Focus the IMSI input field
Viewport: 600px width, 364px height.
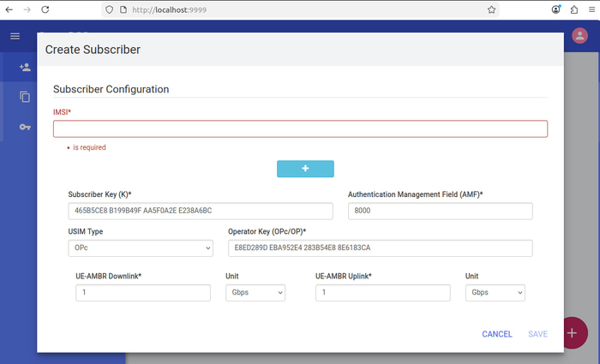[300, 128]
